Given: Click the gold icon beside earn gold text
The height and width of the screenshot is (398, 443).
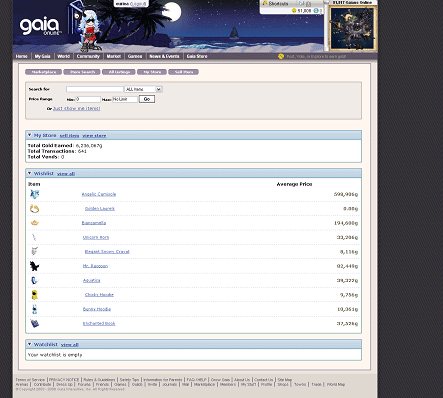Looking at the screenshot, I should (x=281, y=56).
